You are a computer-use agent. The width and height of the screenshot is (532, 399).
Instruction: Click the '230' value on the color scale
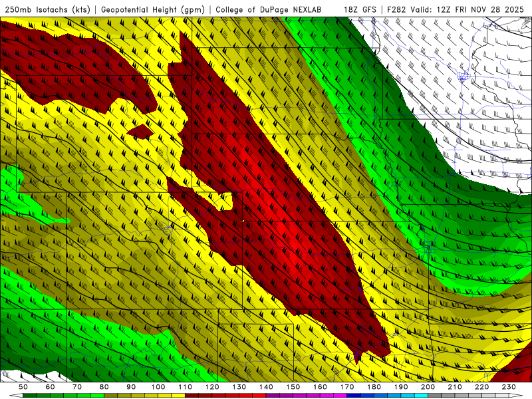(509, 387)
